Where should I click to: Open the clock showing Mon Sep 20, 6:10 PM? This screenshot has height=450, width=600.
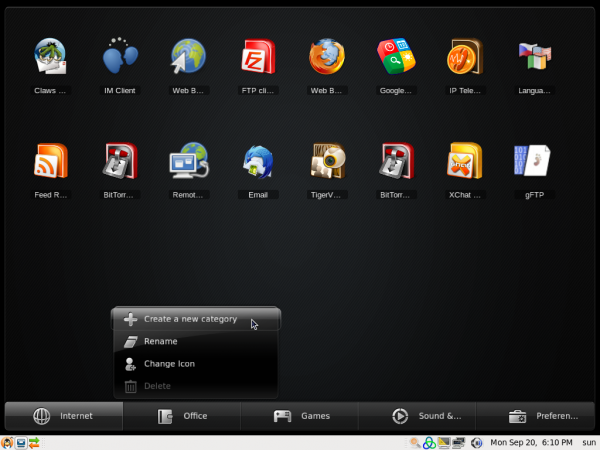531,443
